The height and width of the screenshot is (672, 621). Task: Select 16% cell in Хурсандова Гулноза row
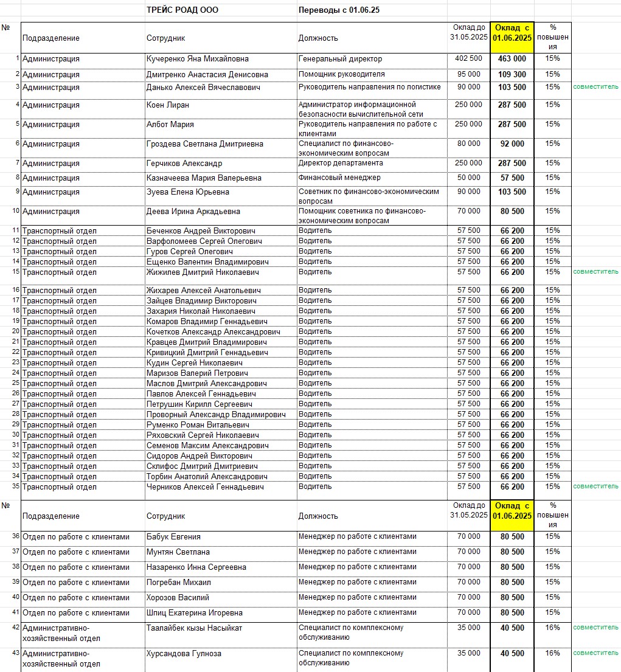[552, 653]
